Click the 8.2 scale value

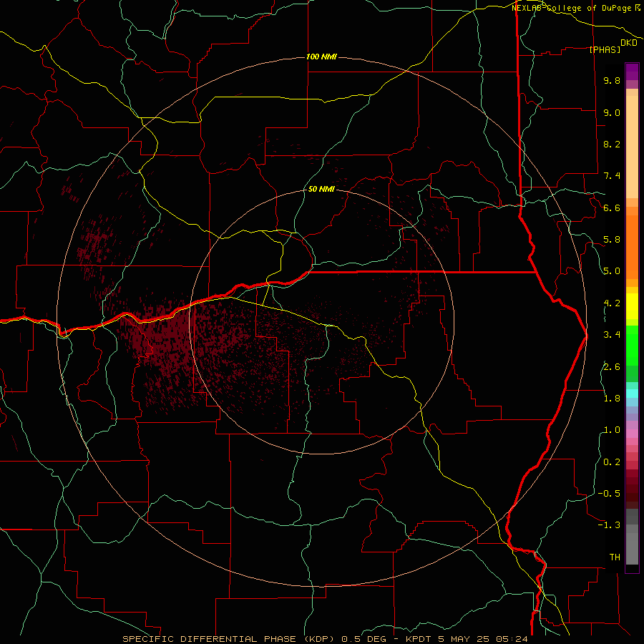(612, 144)
